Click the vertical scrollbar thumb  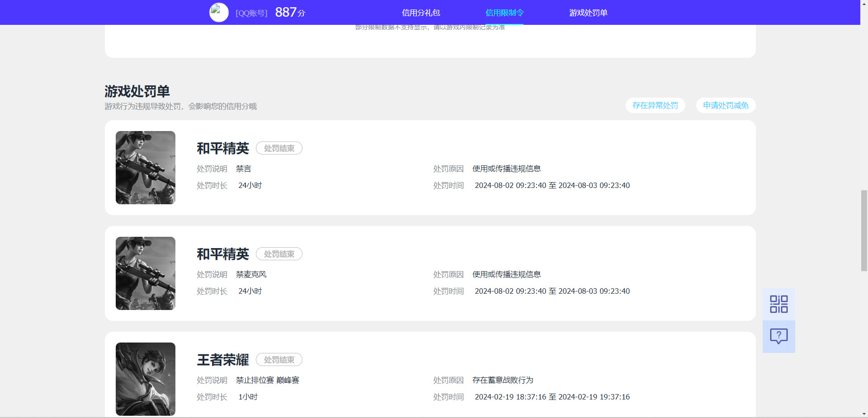[864, 230]
